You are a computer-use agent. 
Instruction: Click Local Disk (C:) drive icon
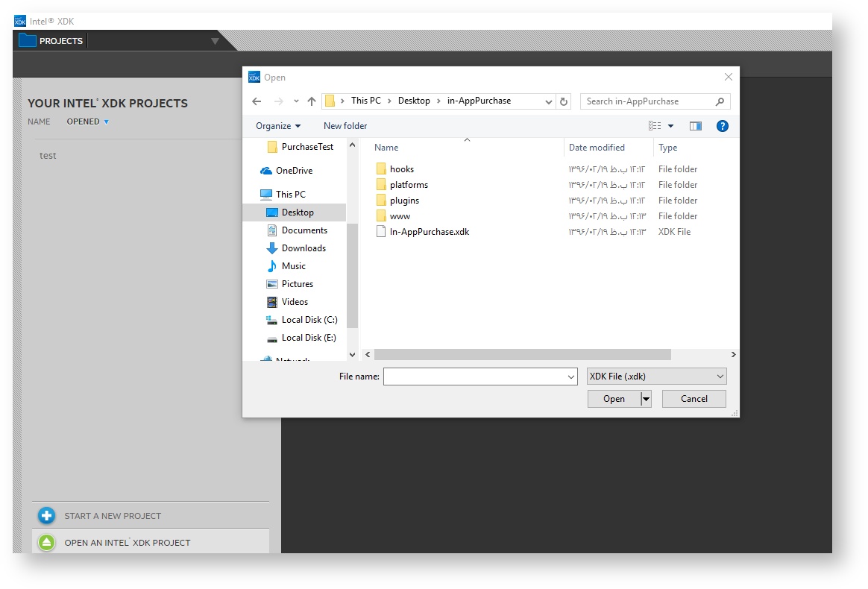tap(271, 320)
